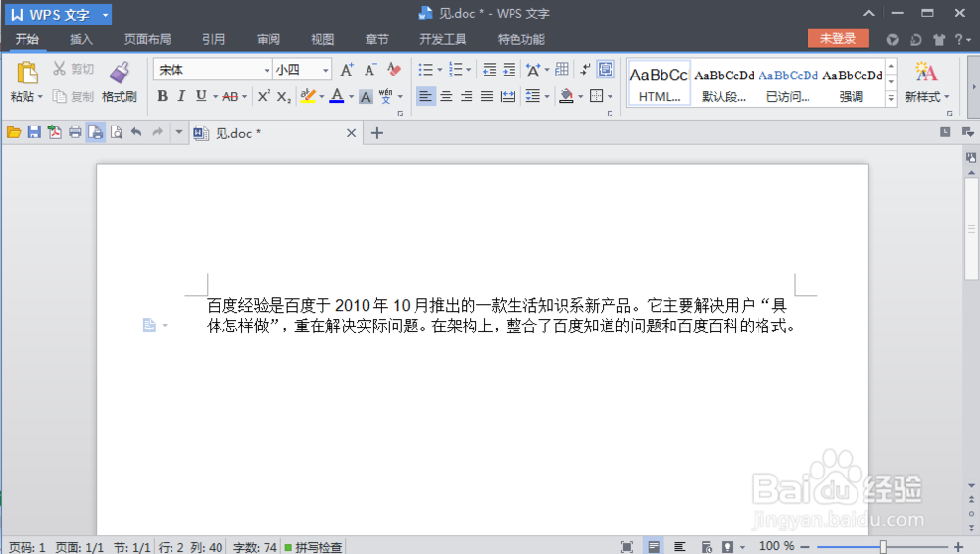
Task: Click the Print icon
Action: pos(75,132)
